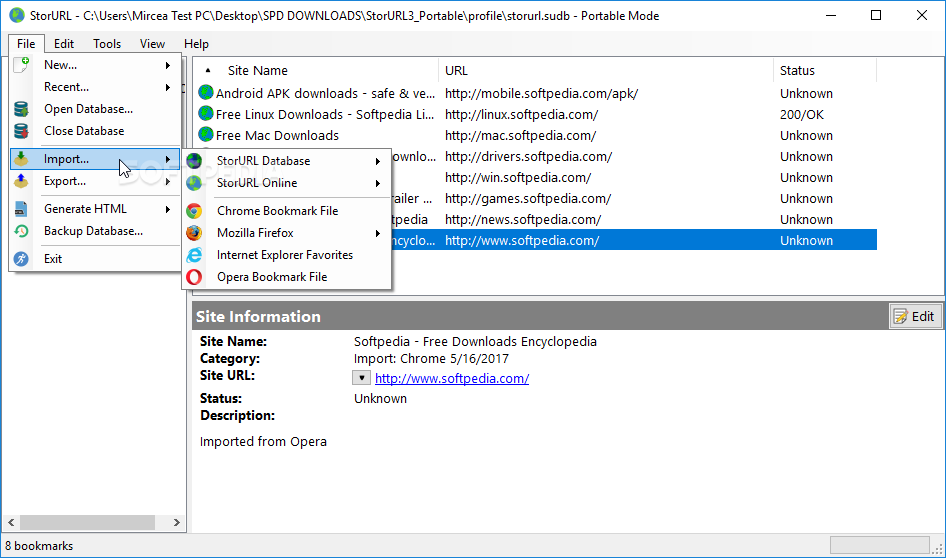The width and height of the screenshot is (946, 558).
Task: Select Backup Database... menu entry
Action: coord(95,231)
